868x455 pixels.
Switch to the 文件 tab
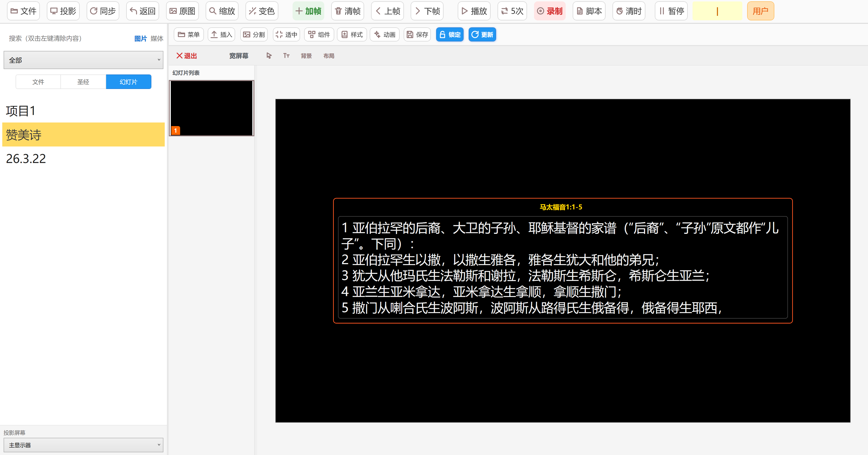[38, 81]
